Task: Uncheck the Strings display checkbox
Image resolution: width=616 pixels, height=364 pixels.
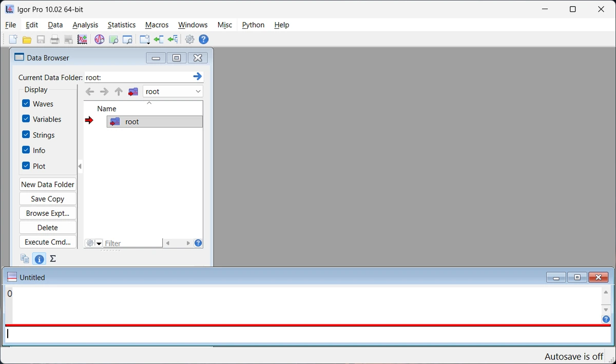Action: pyautogui.click(x=26, y=134)
